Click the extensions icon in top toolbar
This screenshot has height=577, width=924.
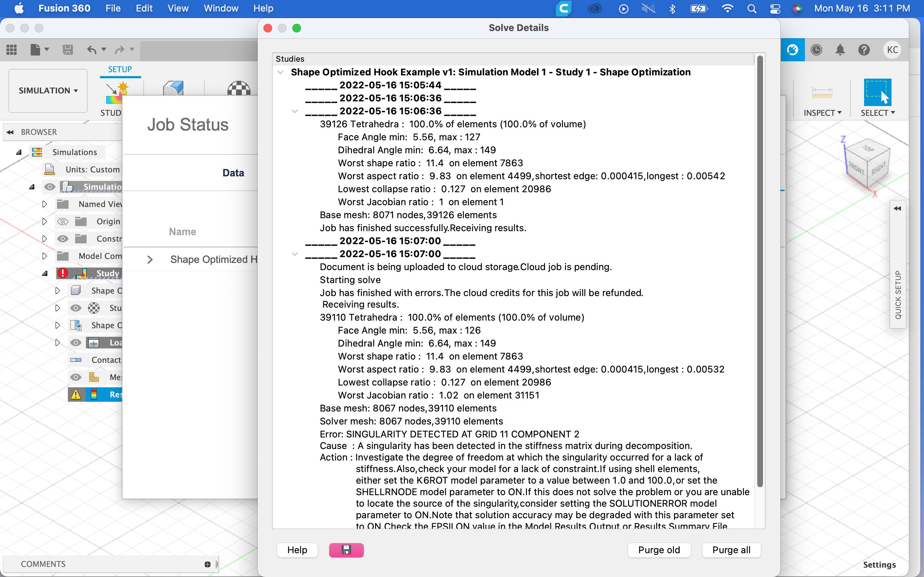(x=792, y=50)
